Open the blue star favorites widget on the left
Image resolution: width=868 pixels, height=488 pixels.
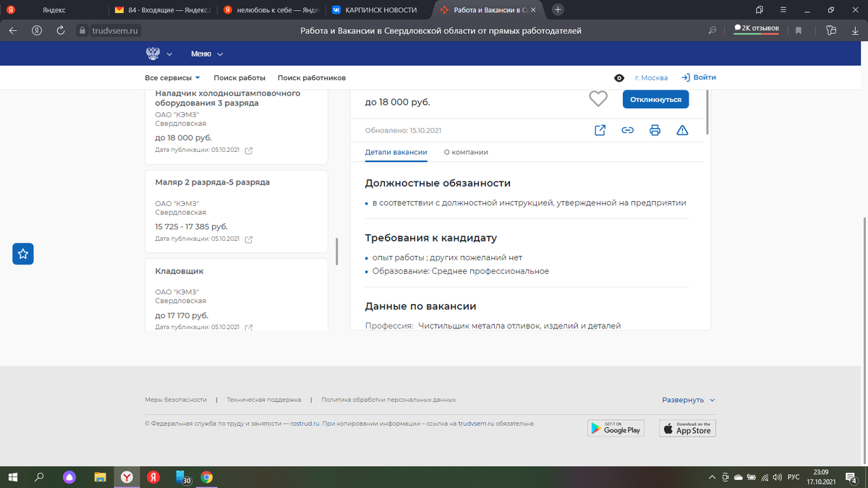(22, 253)
